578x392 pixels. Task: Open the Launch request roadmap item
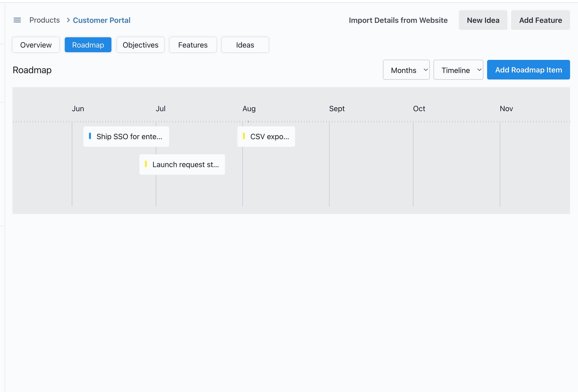[x=182, y=165]
